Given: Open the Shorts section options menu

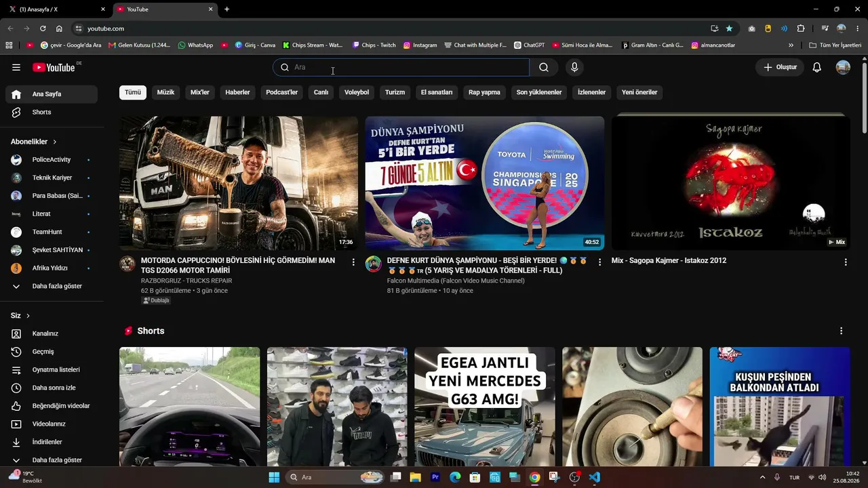Looking at the screenshot, I should point(842,331).
